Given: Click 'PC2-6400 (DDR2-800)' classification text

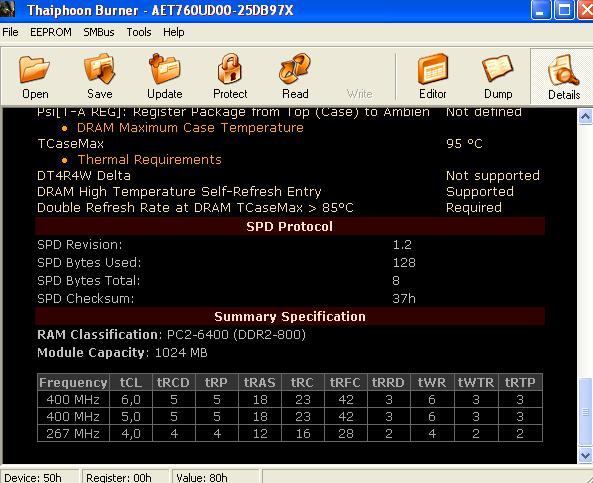Looking at the screenshot, I should (x=236, y=334).
